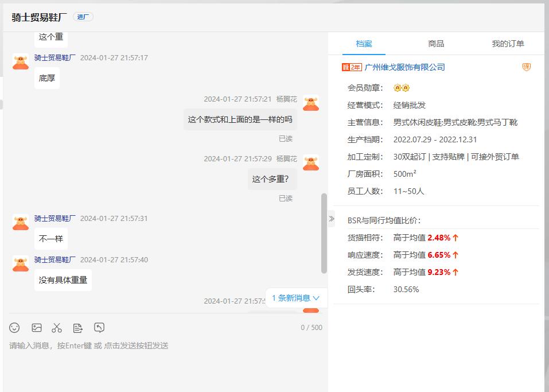The image size is (549, 392).
Task: Click the 经销批发 business mode value
Action: [x=409, y=105]
